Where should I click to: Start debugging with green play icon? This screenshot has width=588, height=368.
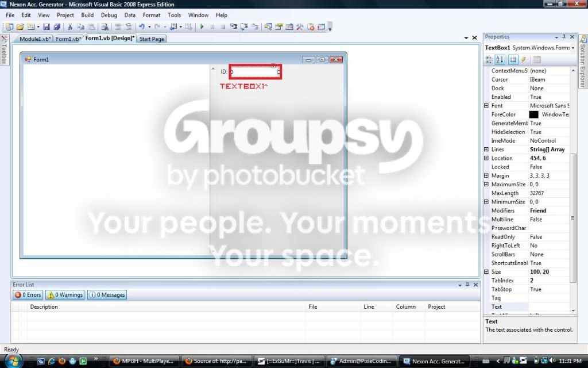coord(202,26)
